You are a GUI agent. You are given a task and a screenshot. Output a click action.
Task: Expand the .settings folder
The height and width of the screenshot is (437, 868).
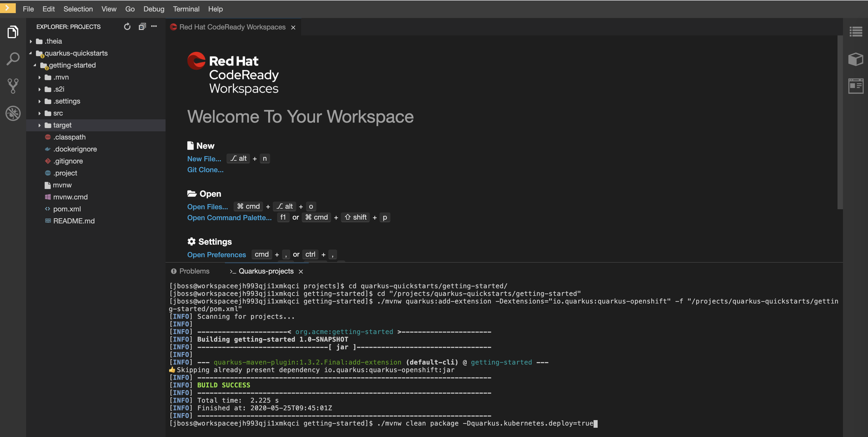(x=39, y=101)
